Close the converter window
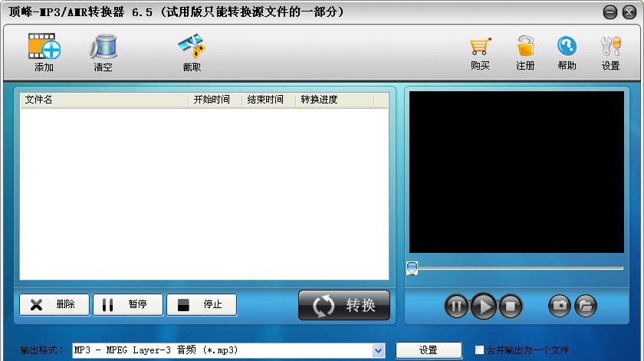The width and height of the screenshot is (644, 361). (629, 12)
